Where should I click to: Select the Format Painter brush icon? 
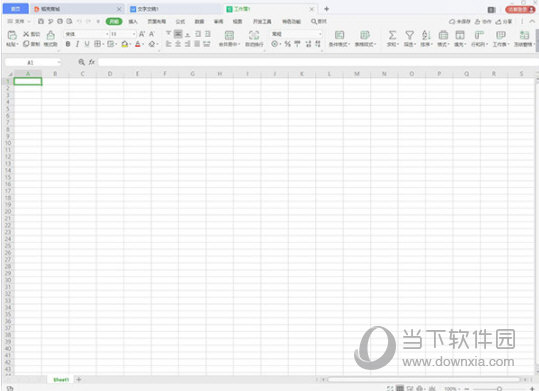point(51,35)
